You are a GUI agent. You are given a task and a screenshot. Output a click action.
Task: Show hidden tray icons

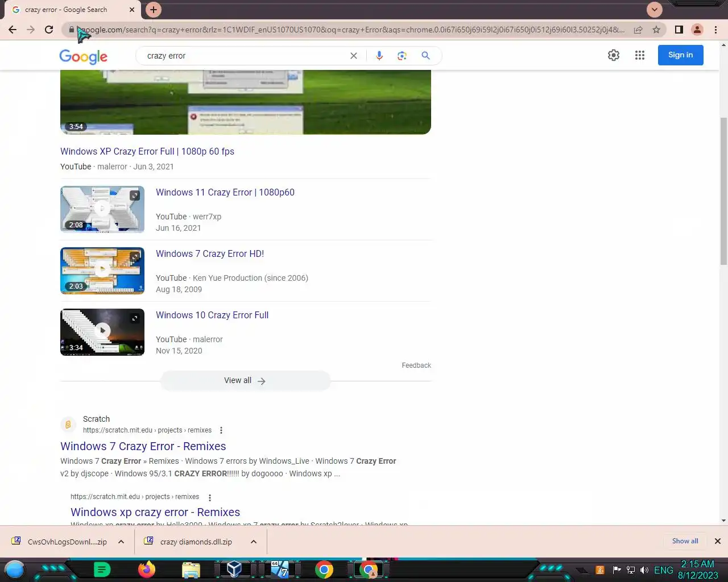coord(582,571)
